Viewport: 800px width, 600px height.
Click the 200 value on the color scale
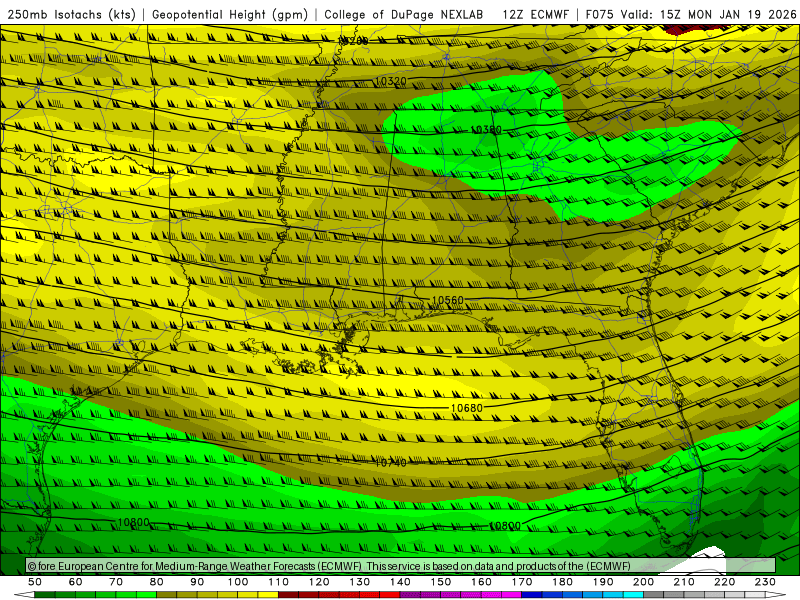pyautogui.click(x=643, y=582)
